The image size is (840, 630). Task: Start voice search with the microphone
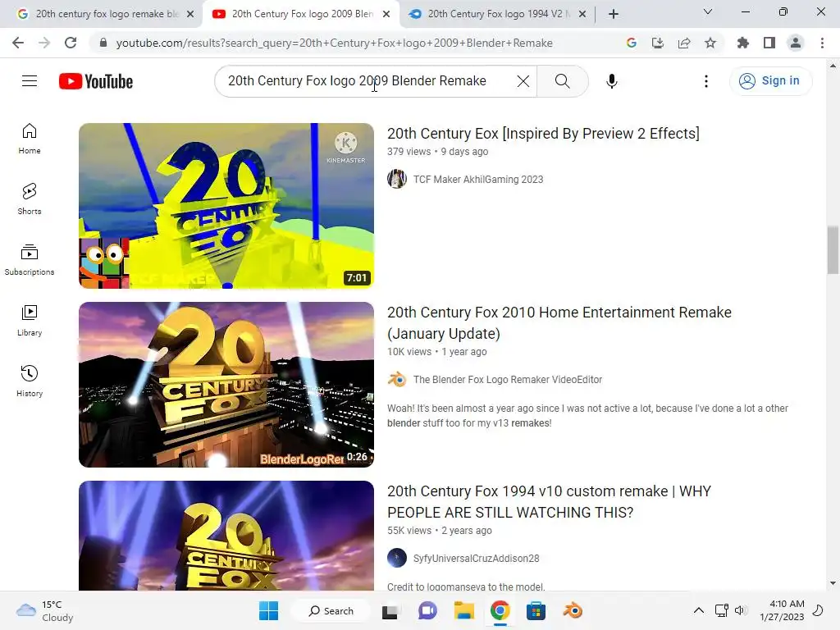click(x=611, y=81)
